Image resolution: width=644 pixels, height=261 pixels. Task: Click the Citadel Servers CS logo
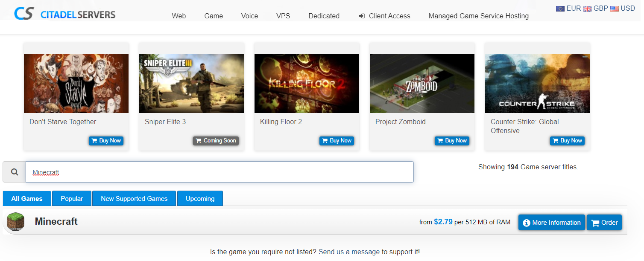(x=65, y=13)
